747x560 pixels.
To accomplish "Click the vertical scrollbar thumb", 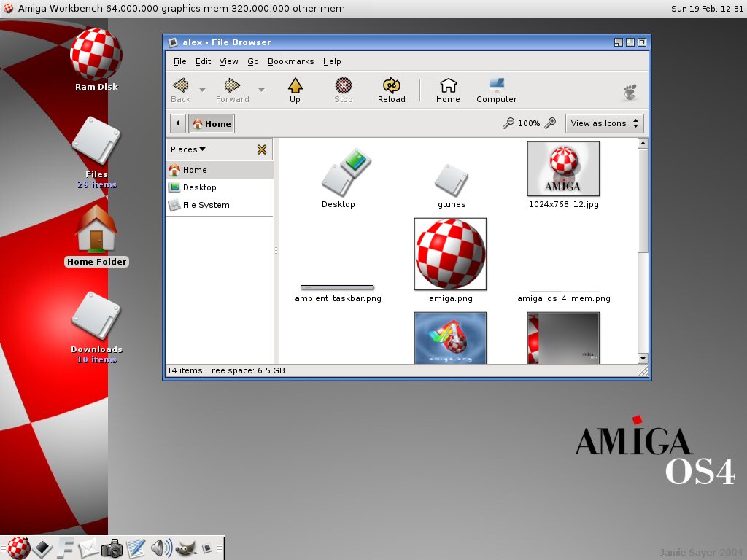I will (643, 201).
